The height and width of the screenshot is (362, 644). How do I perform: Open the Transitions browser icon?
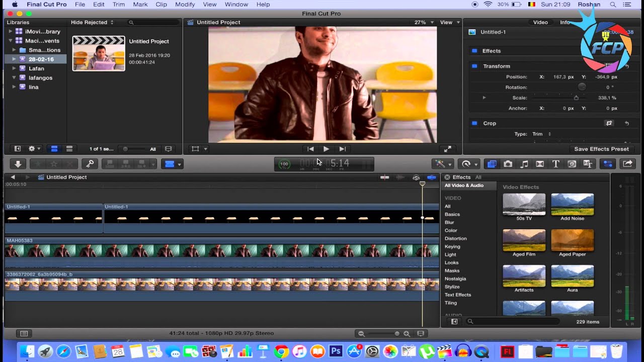click(540, 164)
